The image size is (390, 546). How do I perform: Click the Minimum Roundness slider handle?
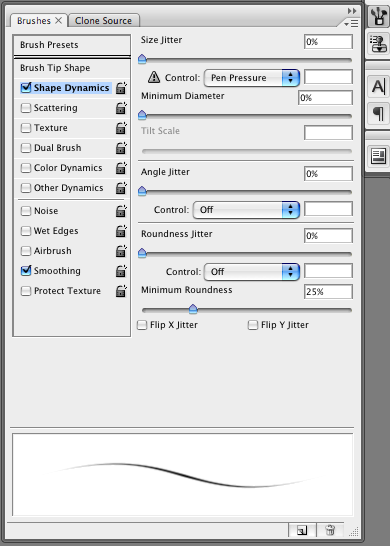pos(193,309)
